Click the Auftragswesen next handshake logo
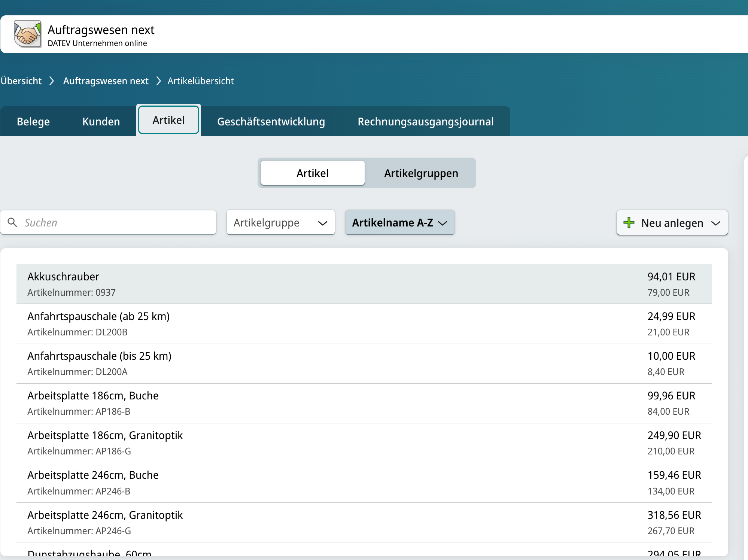Viewport: 748px width, 560px height. (x=27, y=34)
